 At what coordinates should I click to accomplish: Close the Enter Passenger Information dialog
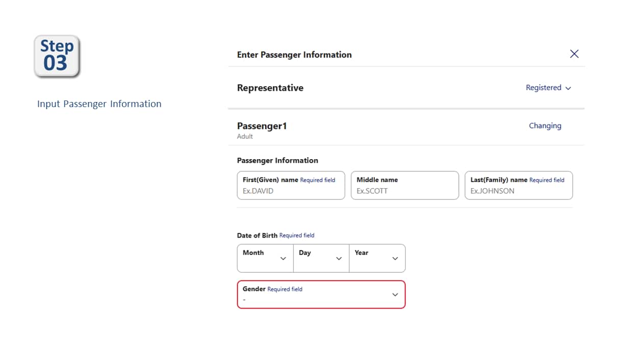[x=574, y=54]
